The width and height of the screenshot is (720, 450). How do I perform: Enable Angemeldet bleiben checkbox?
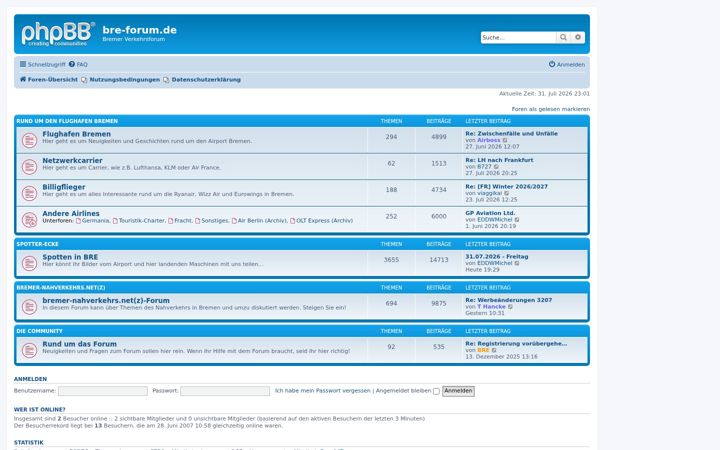pyautogui.click(x=436, y=391)
